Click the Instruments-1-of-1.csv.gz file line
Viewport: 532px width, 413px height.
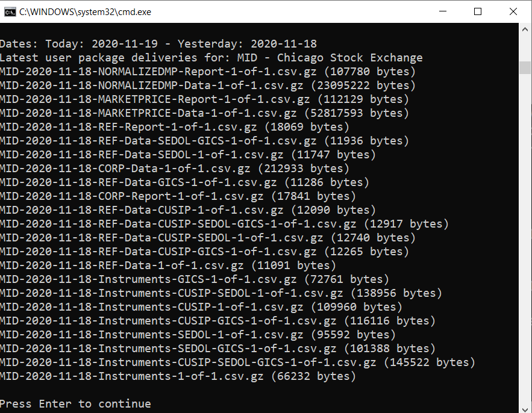pos(178,376)
